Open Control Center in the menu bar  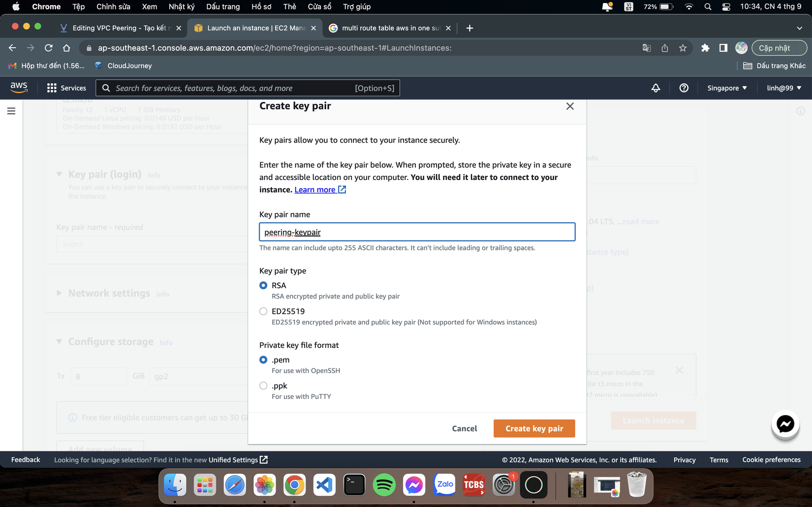(x=726, y=6)
